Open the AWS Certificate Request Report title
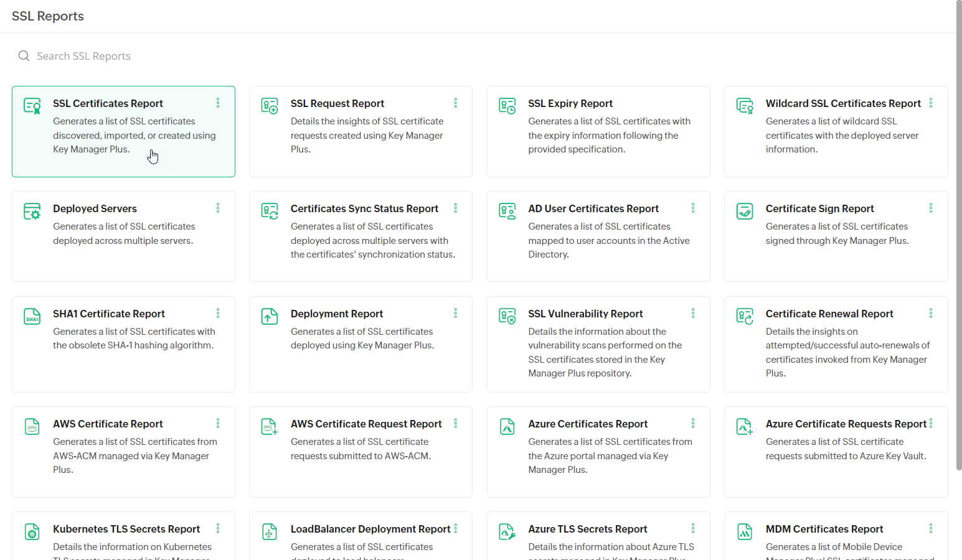Viewport: 962px width, 560px height. 366,424
